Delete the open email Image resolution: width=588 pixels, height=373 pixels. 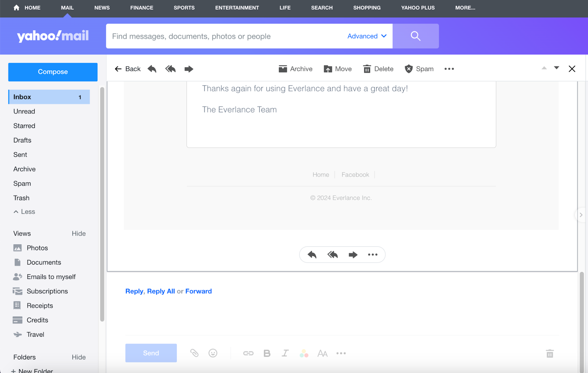378,69
